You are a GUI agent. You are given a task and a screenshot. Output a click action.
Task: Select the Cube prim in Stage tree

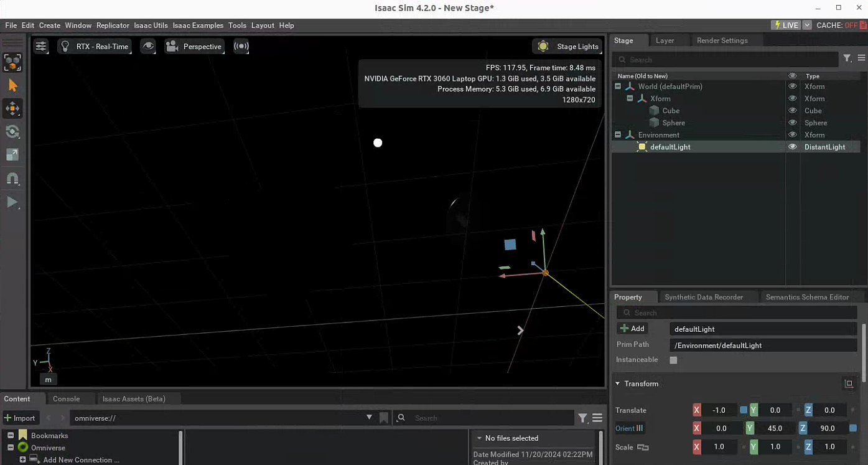point(671,111)
